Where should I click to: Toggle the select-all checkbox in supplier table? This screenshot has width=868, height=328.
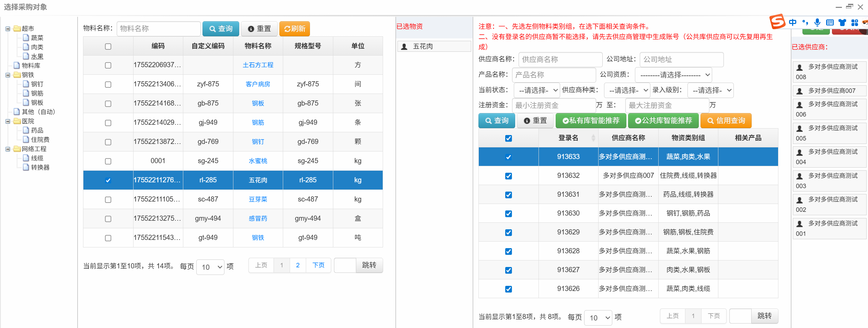pyautogui.click(x=508, y=138)
